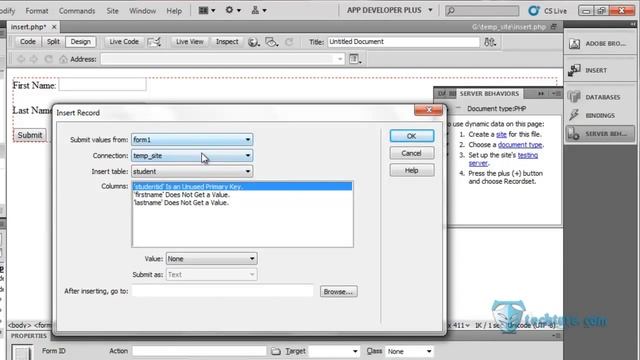Viewport: 640px width, 360px height.
Task: Open the Adobe BrowserLab panel icon
Action: tap(575, 44)
